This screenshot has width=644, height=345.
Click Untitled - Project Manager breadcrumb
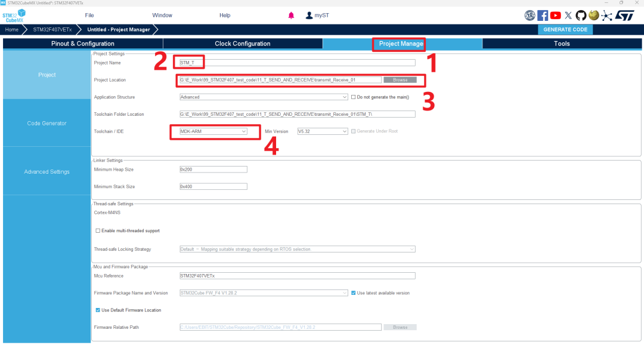tap(118, 30)
